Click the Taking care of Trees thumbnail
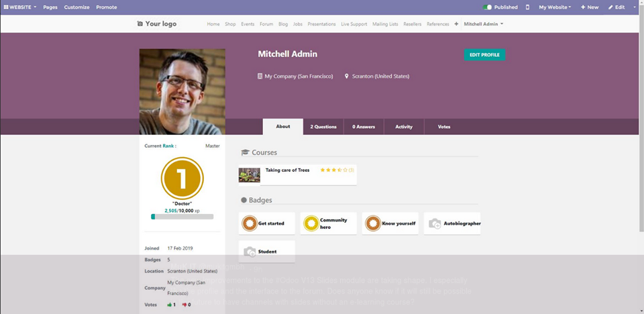Viewport: 644px width, 314px height. point(250,175)
